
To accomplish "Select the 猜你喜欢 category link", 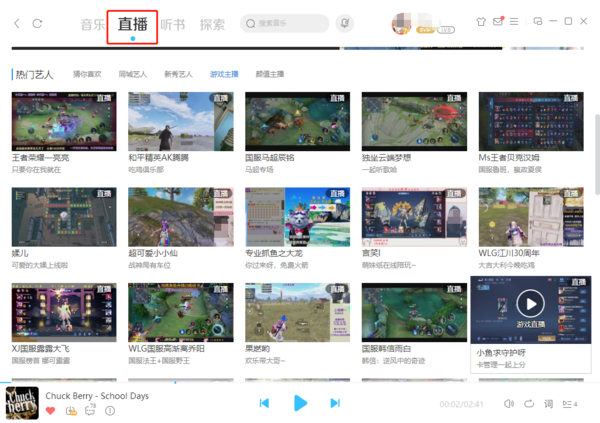I will tap(87, 74).
